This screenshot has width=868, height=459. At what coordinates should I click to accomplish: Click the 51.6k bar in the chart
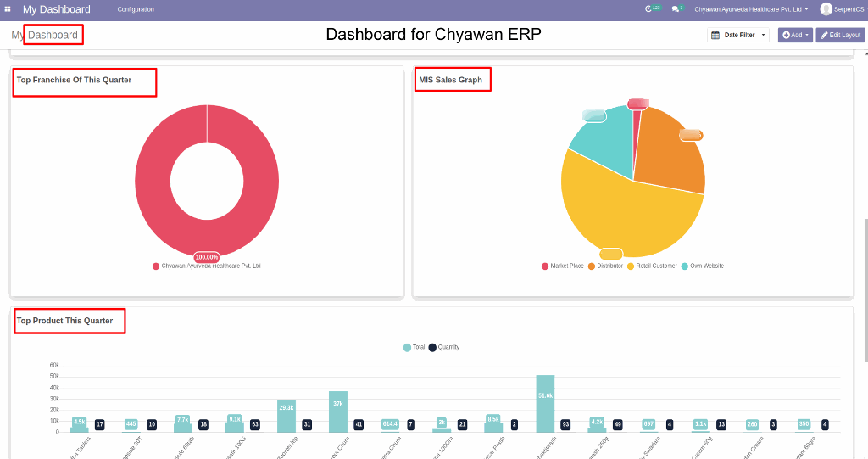[545, 404]
